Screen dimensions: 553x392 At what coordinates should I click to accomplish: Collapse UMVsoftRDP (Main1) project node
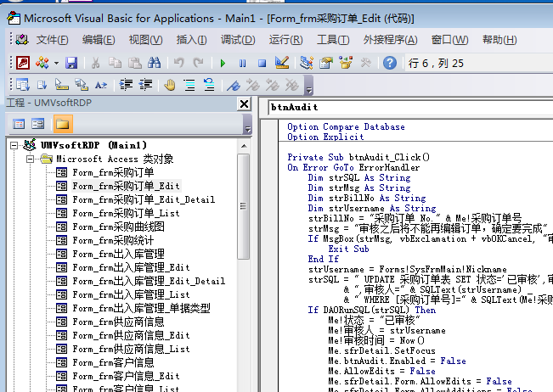click(x=14, y=145)
